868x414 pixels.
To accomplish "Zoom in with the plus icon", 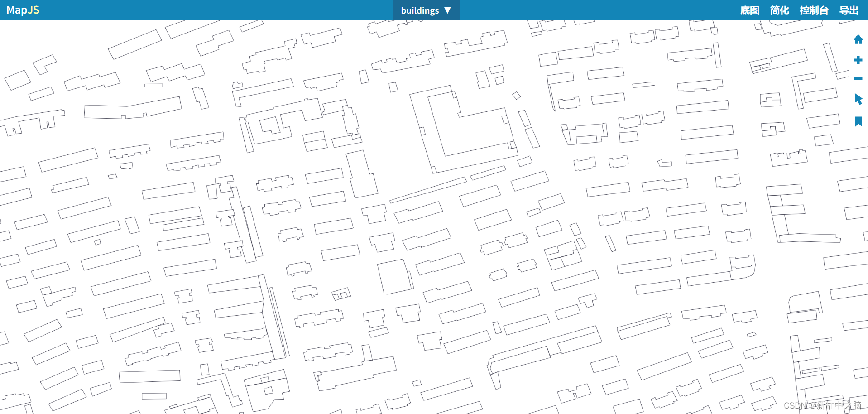I will point(858,60).
